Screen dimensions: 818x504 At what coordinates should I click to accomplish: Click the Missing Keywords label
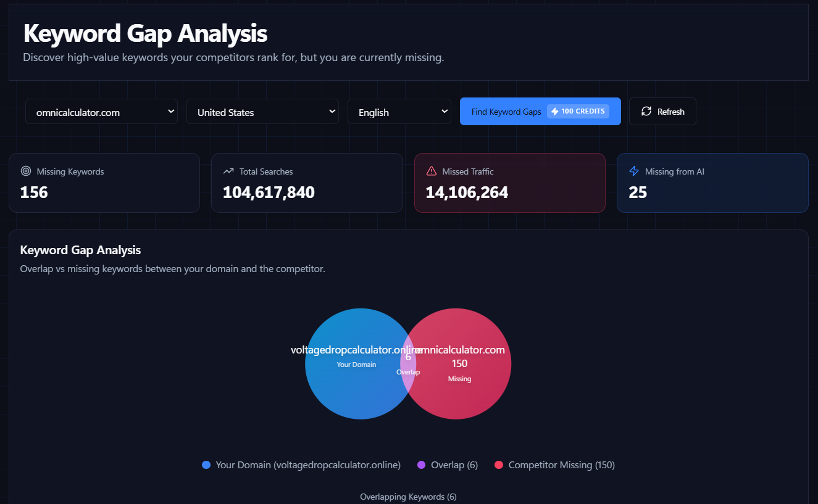click(x=70, y=171)
